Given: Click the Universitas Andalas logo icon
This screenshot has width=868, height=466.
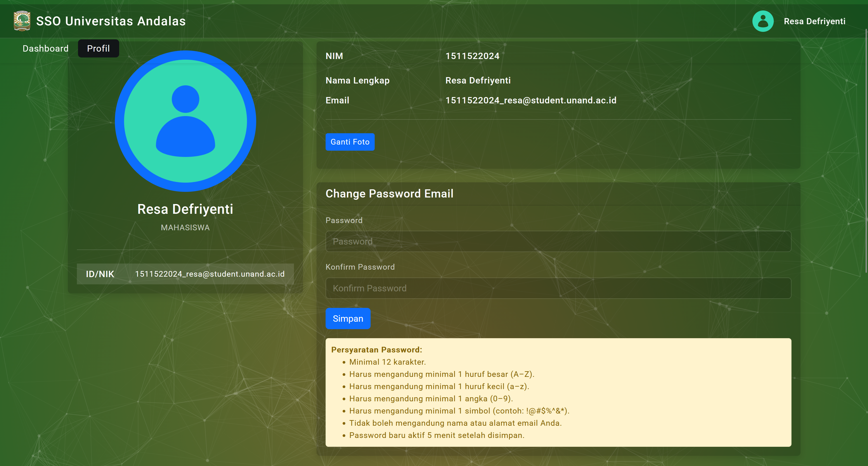Looking at the screenshot, I should (22, 21).
